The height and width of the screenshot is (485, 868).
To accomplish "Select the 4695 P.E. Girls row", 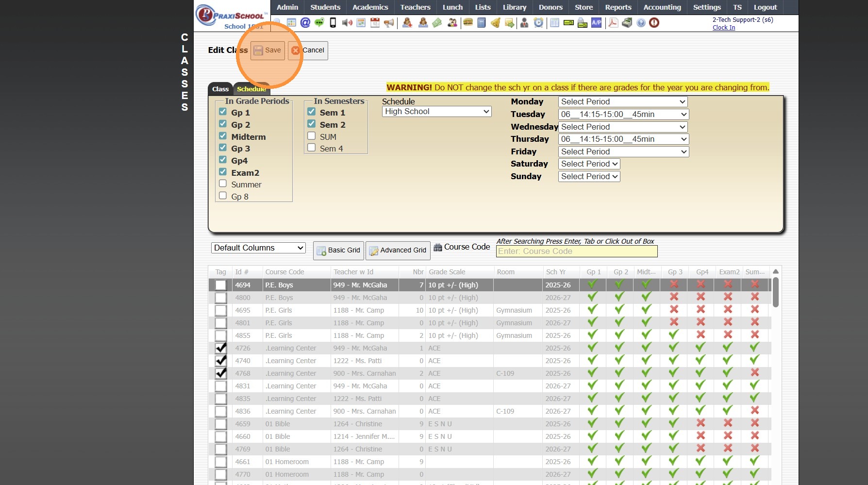I will tap(489, 310).
